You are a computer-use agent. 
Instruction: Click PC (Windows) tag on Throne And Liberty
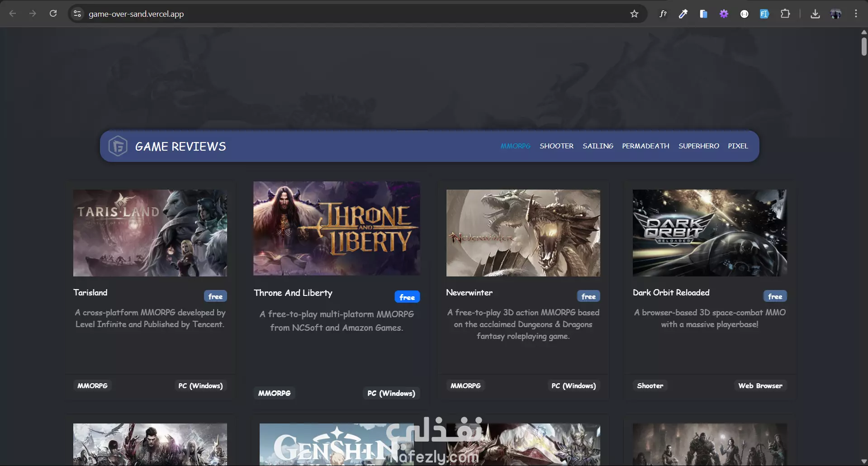(391, 393)
